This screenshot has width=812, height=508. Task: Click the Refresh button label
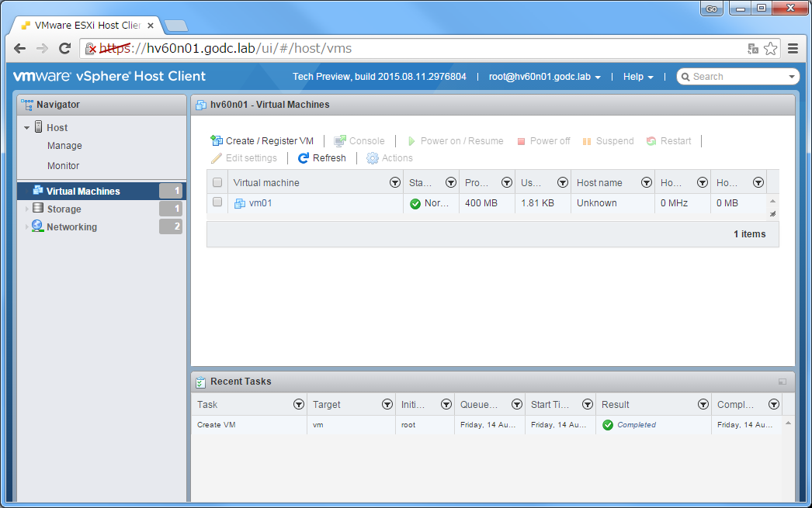coord(329,157)
